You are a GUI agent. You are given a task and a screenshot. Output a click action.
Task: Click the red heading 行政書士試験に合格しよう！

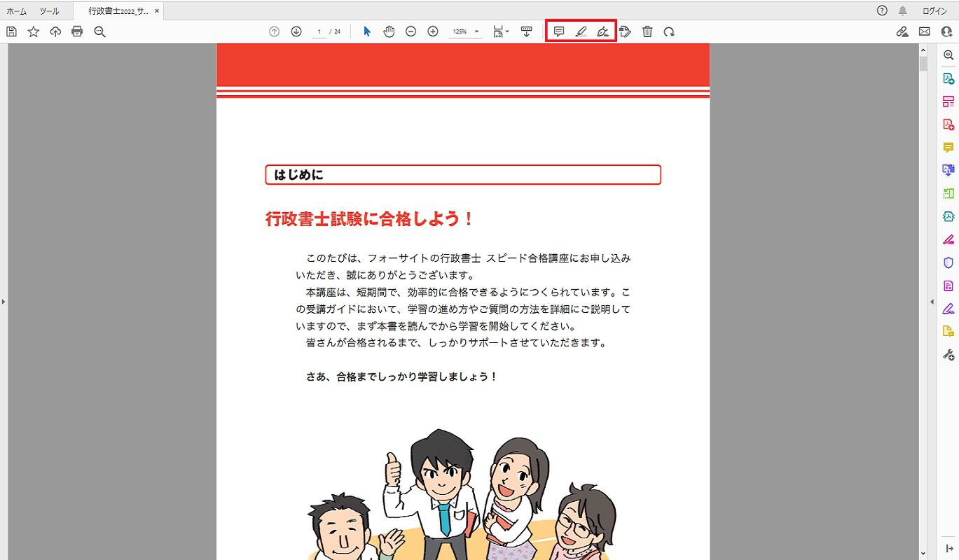(x=370, y=219)
